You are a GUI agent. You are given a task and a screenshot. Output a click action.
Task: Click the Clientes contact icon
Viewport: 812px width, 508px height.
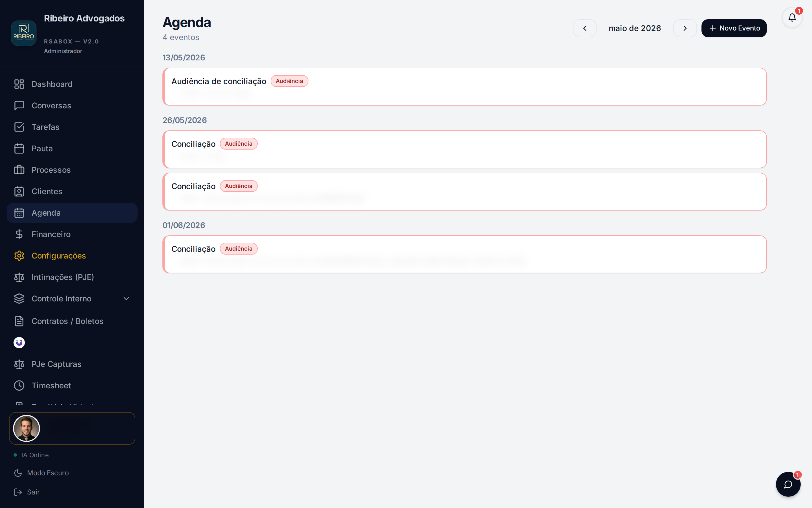(19, 192)
